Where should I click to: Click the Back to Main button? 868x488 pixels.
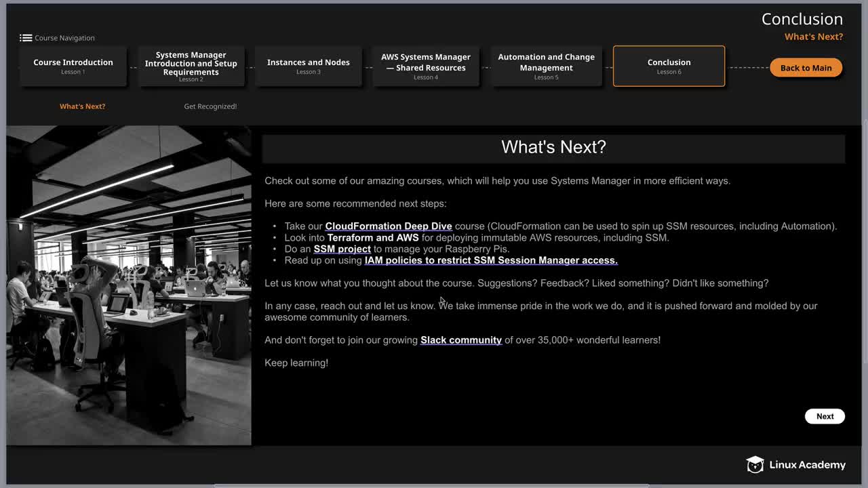(806, 68)
